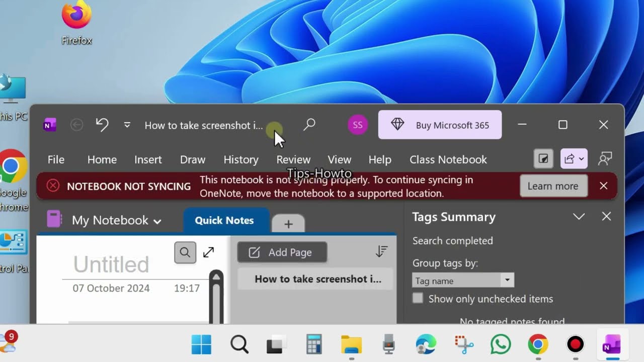Click the title bar notebook title text
Viewport: 644px width, 362px height.
click(204, 125)
